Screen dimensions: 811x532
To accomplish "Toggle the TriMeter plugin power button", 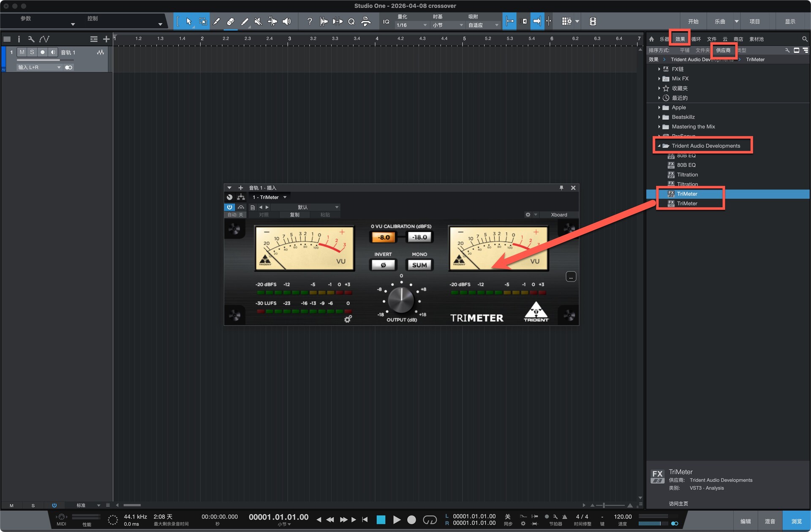I will 229,207.
